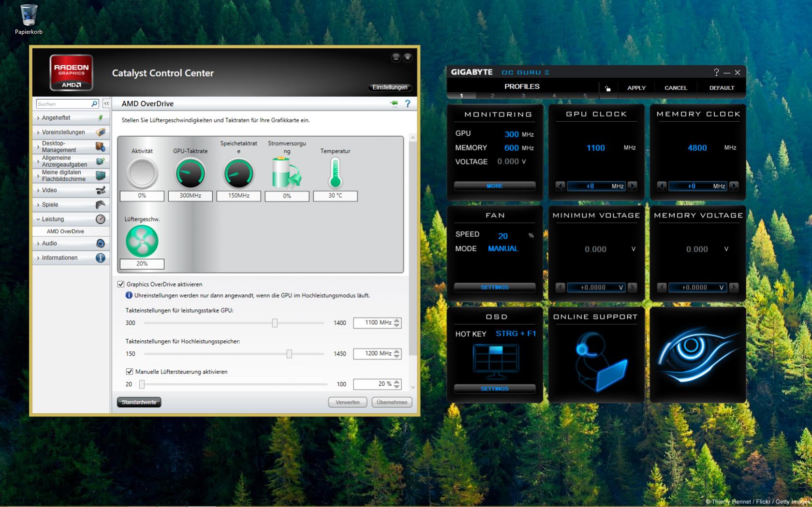Viewport: 812px width, 507px height.
Task: Click APPLY in OC Guru
Action: click(x=636, y=88)
